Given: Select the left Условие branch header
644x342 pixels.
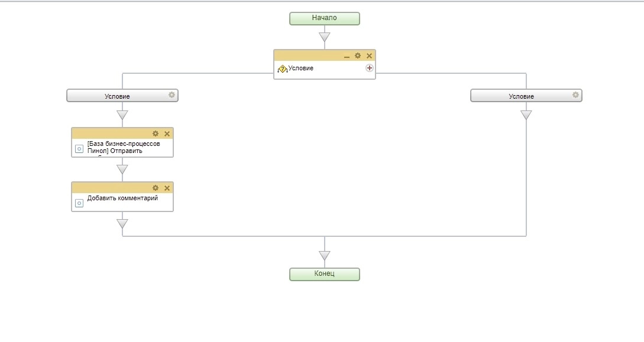Looking at the screenshot, I should pos(117,96).
